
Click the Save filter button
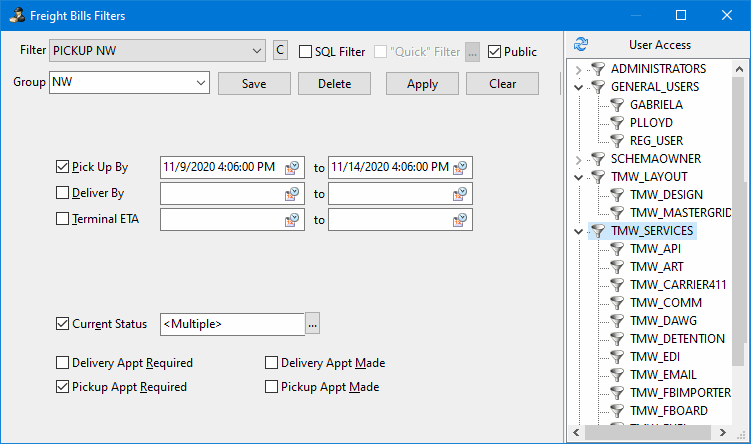tap(254, 84)
